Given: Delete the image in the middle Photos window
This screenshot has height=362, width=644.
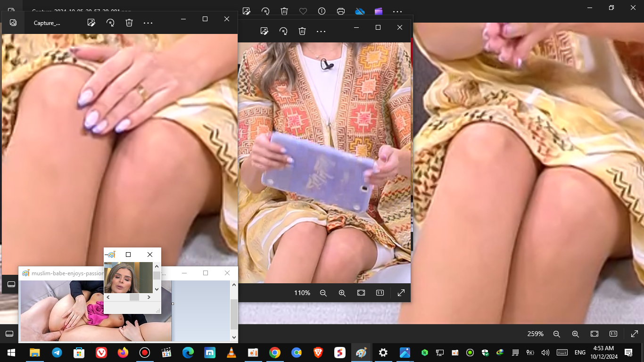Looking at the screenshot, I should (x=302, y=31).
